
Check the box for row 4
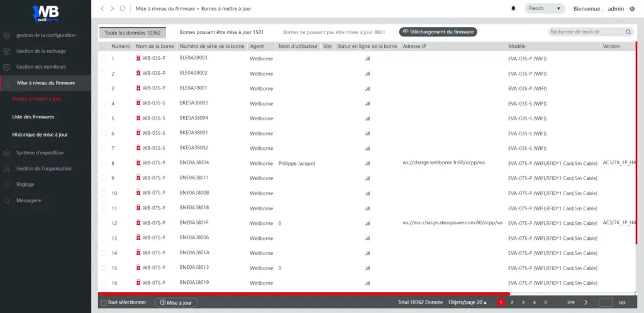click(104, 103)
